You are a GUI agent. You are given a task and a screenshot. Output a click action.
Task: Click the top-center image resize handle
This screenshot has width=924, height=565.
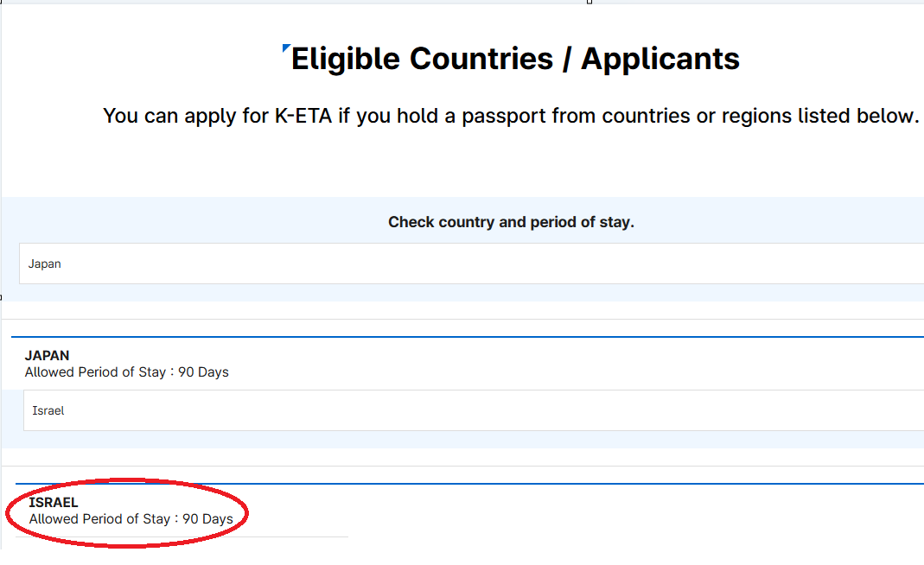point(589,2)
